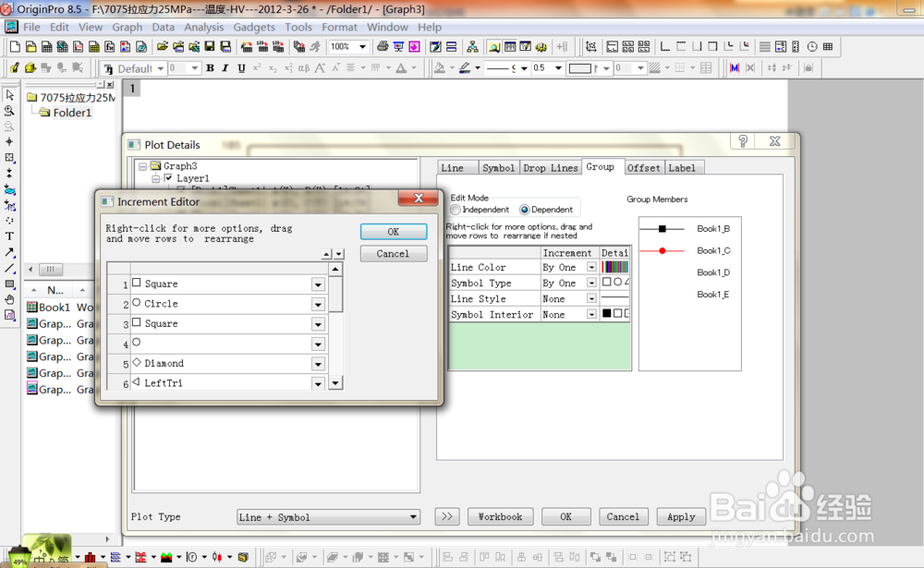Toggle Underline text formatting
Image resolution: width=924 pixels, height=568 pixels.
[241, 68]
